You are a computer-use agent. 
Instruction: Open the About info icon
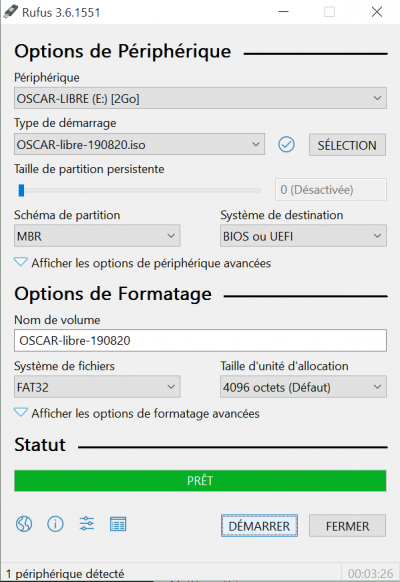pos(55,524)
